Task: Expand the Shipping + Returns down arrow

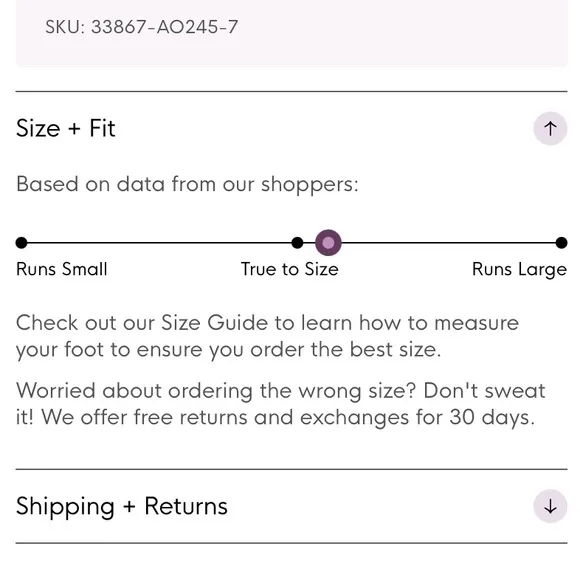Action: click(x=550, y=506)
